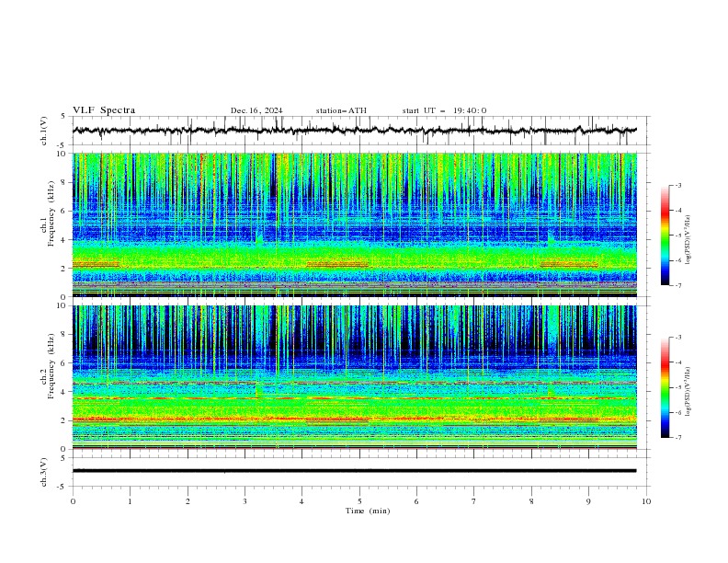The image size is (728, 563).
Task: Click time axis tick label "1"
Action: click(x=130, y=501)
